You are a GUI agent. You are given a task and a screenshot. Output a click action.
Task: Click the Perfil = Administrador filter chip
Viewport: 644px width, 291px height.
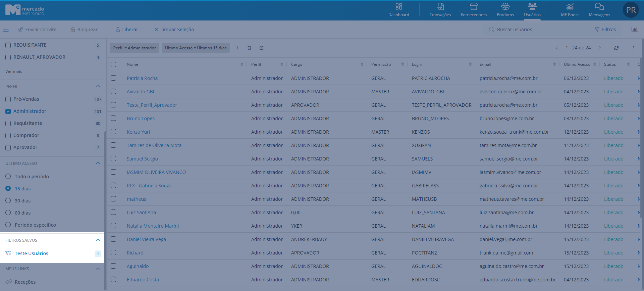pos(135,48)
